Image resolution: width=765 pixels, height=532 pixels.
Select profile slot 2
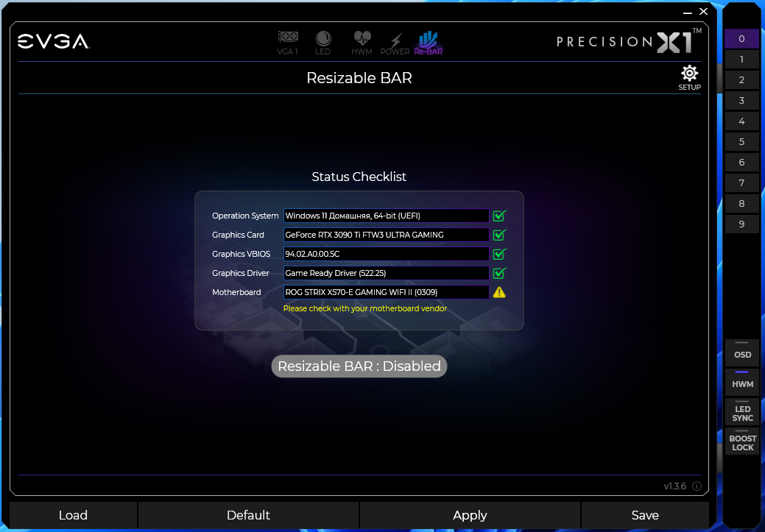741,79
